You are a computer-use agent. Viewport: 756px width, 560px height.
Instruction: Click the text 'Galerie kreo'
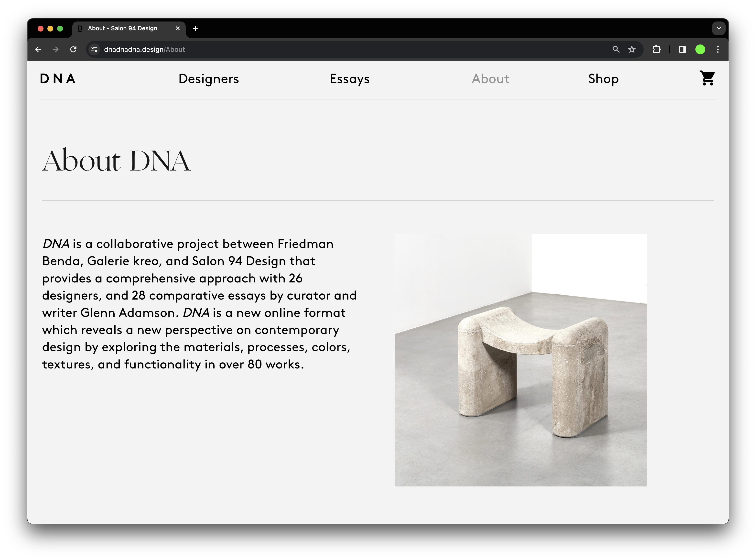[x=122, y=261]
